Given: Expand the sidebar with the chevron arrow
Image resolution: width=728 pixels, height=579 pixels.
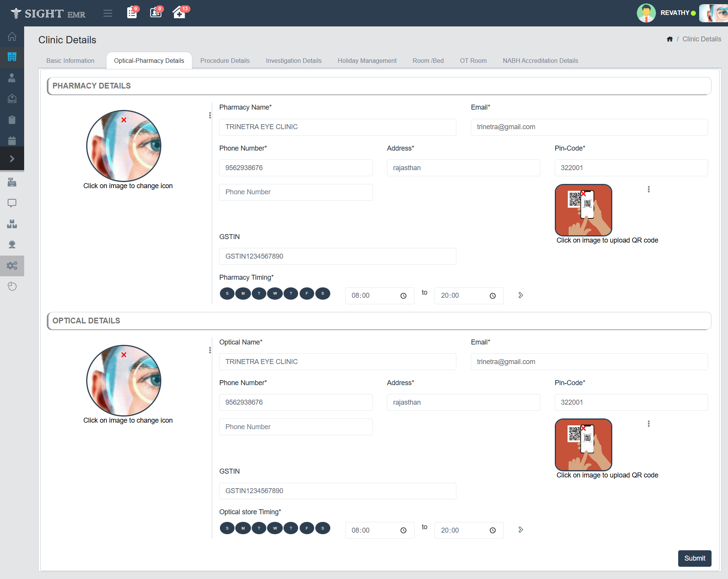Looking at the screenshot, I should click(12, 159).
